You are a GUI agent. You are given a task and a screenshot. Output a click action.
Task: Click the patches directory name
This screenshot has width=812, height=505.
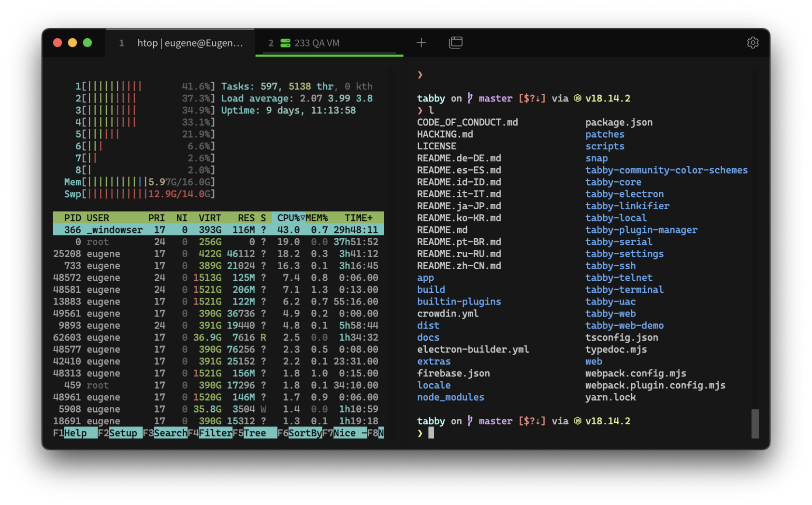coord(605,134)
